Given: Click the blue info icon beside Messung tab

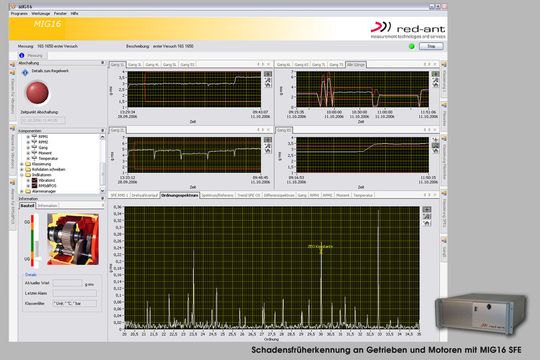Looking at the screenshot, I should (x=22, y=55).
